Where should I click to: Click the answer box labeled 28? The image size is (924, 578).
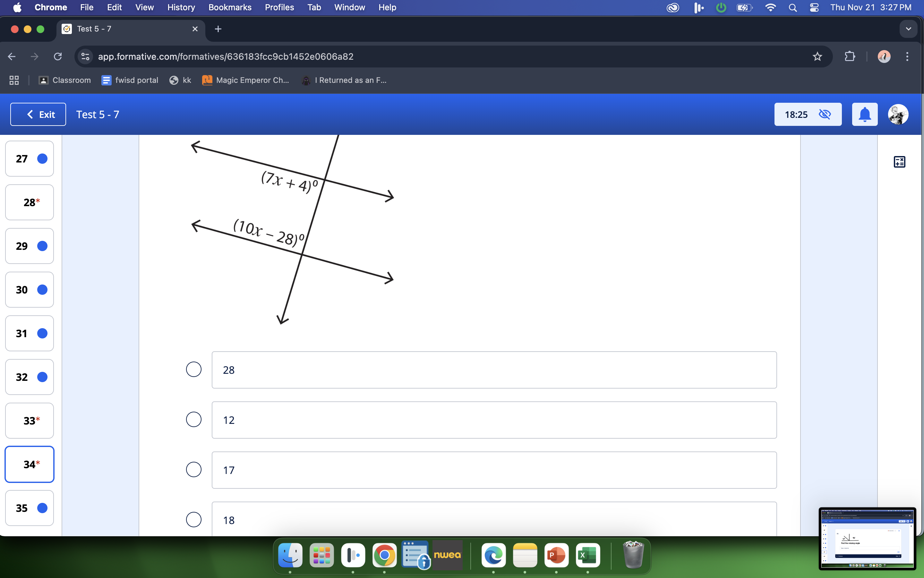tap(494, 370)
